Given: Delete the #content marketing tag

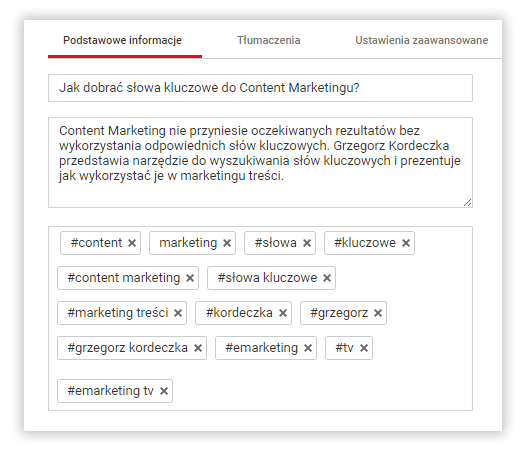Looking at the screenshot, I should coord(190,278).
